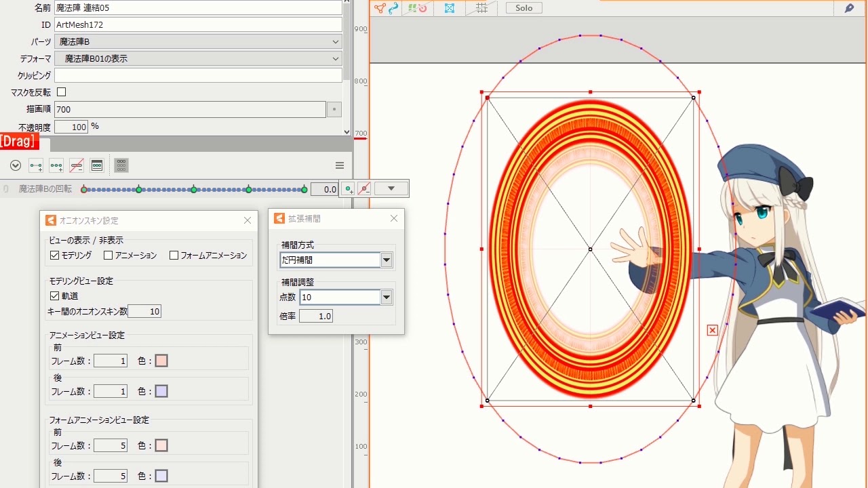Enable the アニメーション view checkbox
This screenshot has height=488, width=868.
(x=108, y=256)
